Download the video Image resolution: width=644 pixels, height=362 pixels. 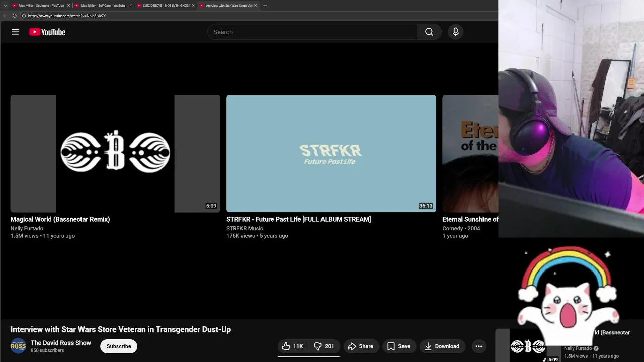pyautogui.click(x=442, y=346)
